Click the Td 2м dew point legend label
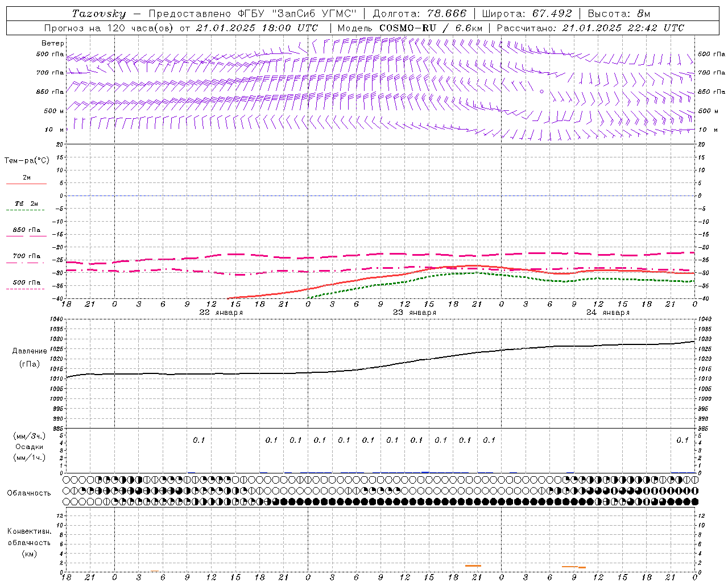This screenshot has height=582, width=728. tap(26, 203)
